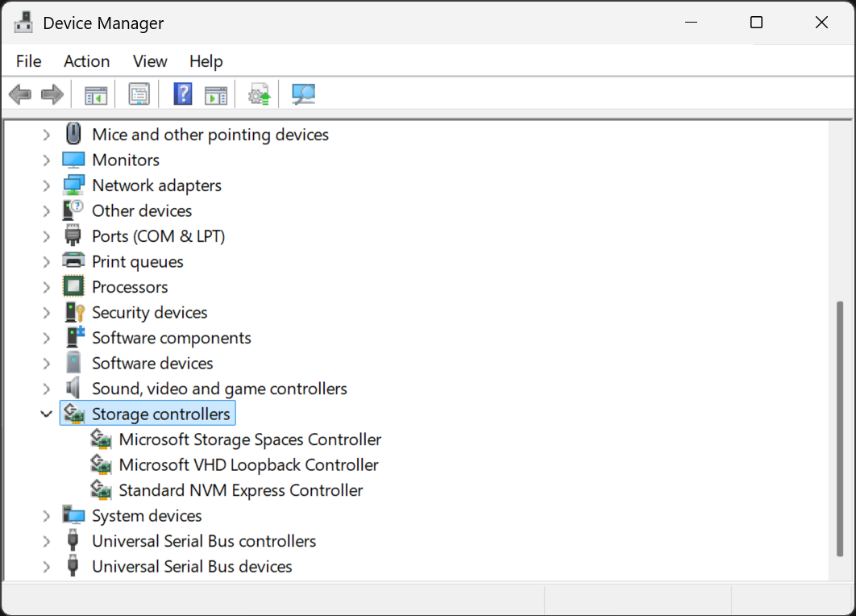Open the View menu
This screenshot has height=616, width=856.
point(150,61)
